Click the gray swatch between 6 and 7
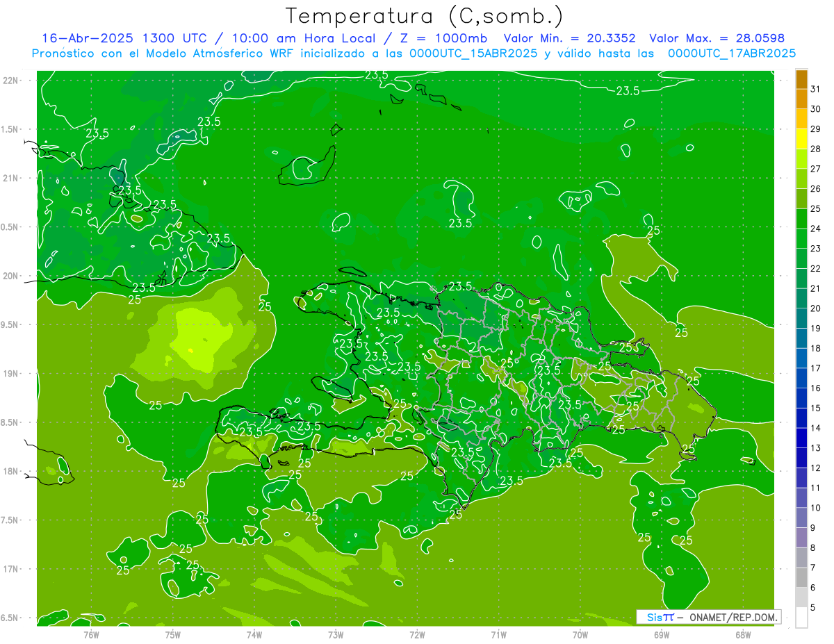Viewport: 834px width, 644px height. [802, 577]
